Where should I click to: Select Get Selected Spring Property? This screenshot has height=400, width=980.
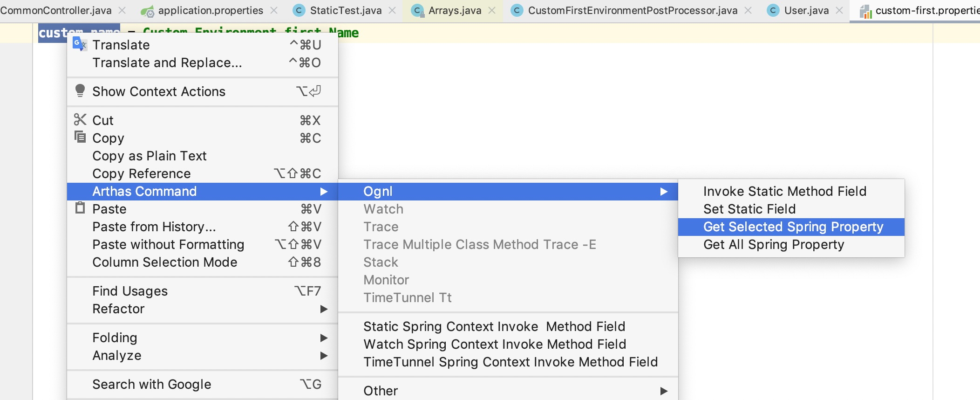click(793, 227)
